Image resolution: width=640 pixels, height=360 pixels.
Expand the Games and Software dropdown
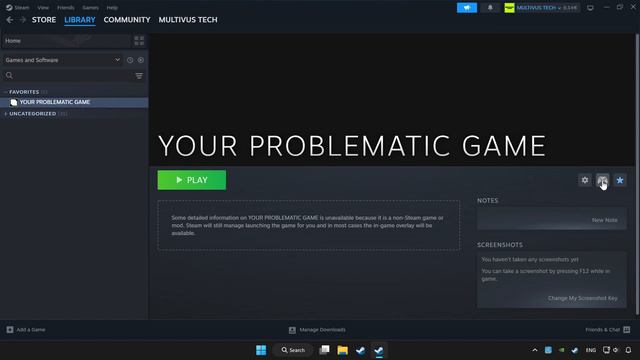[x=62, y=60]
